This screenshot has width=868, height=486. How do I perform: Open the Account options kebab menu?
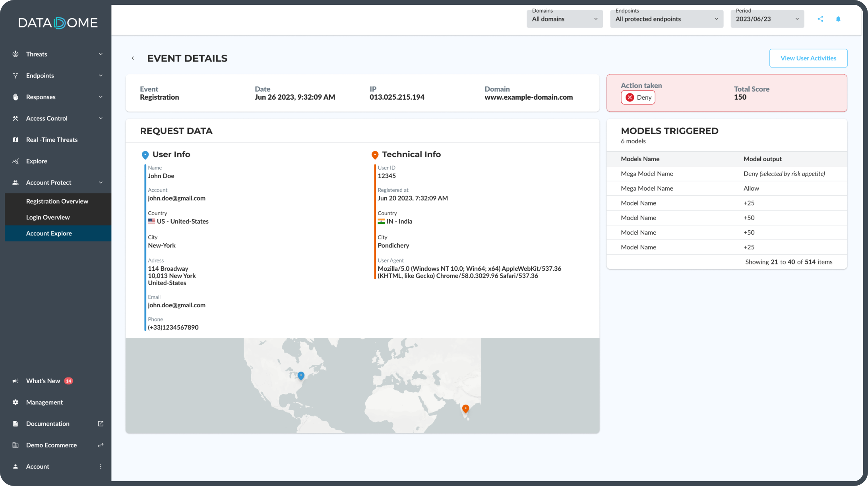pyautogui.click(x=101, y=467)
